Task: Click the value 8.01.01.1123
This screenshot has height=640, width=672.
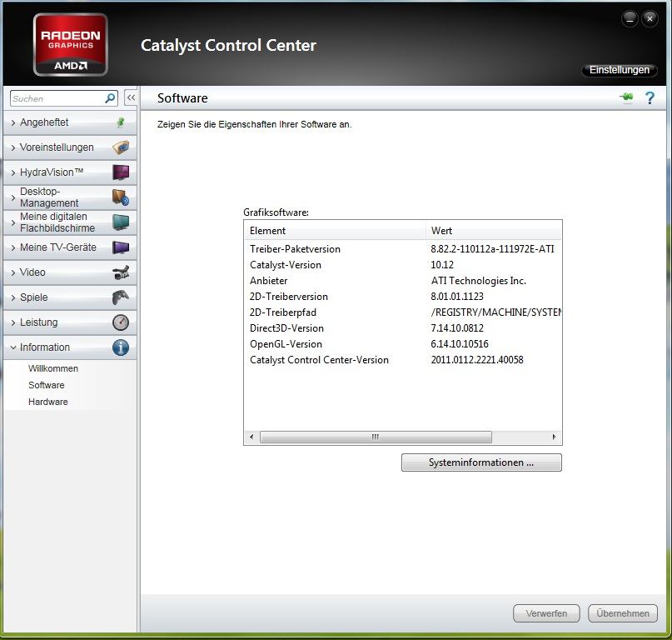Action: [457, 297]
